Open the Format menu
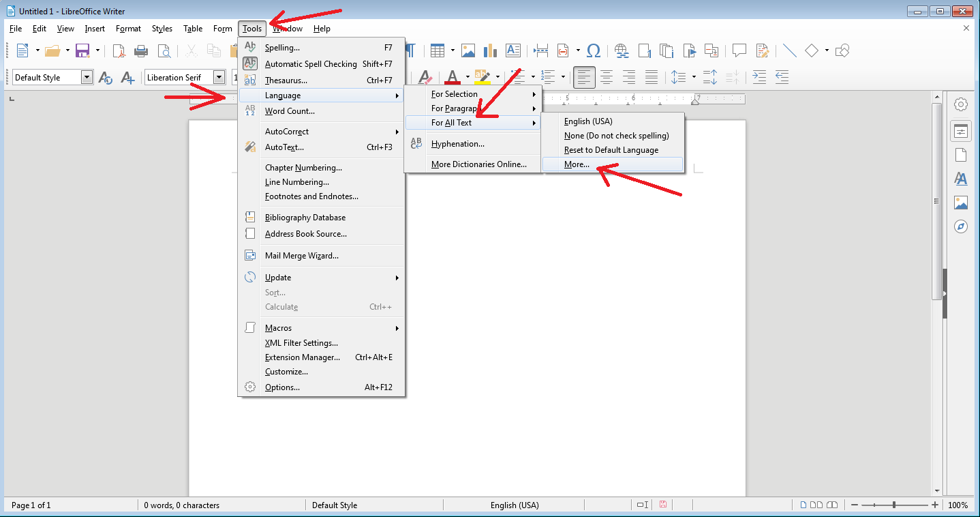 click(x=128, y=29)
